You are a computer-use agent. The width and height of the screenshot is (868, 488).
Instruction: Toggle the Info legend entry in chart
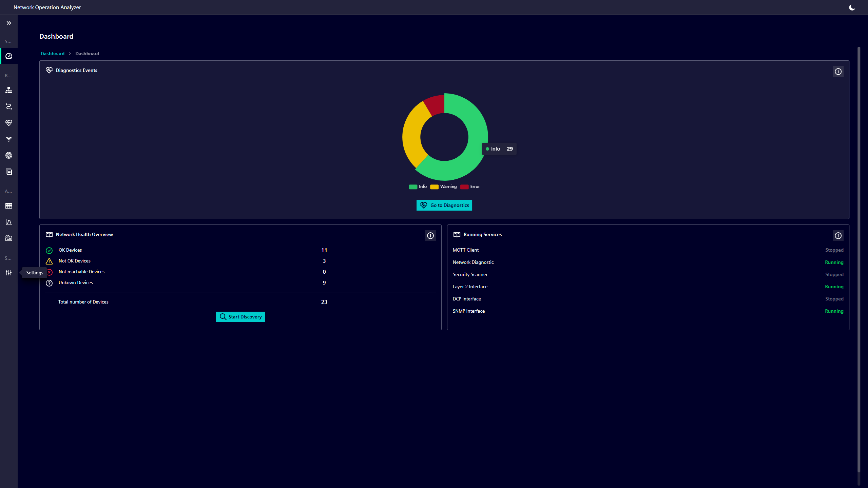click(418, 187)
